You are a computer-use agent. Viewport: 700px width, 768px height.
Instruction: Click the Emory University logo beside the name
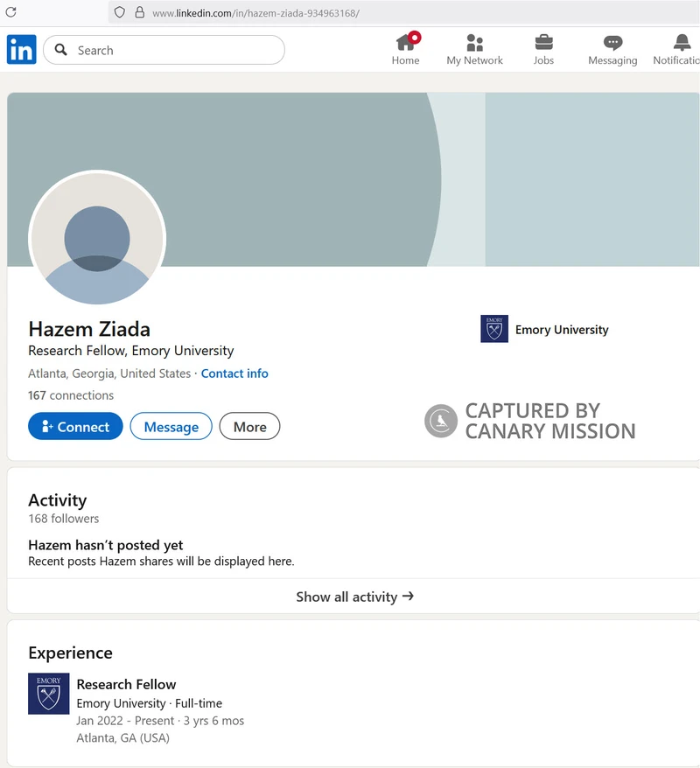pyautogui.click(x=494, y=329)
